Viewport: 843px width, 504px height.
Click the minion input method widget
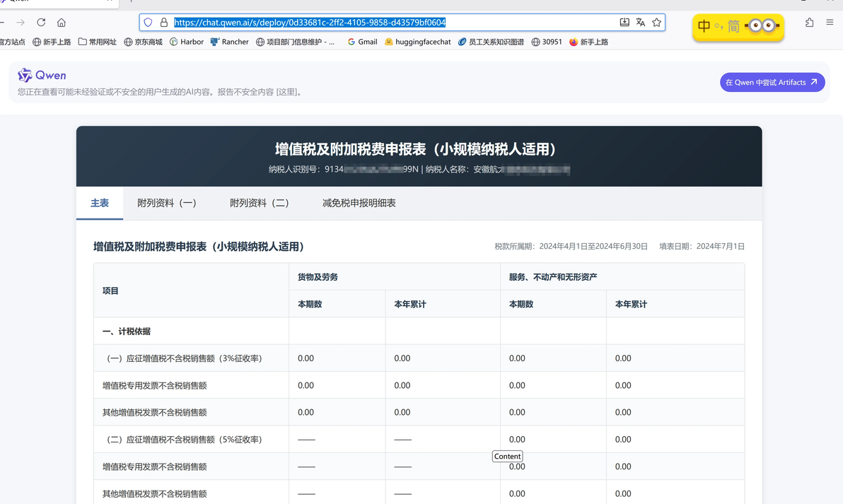pos(738,26)
